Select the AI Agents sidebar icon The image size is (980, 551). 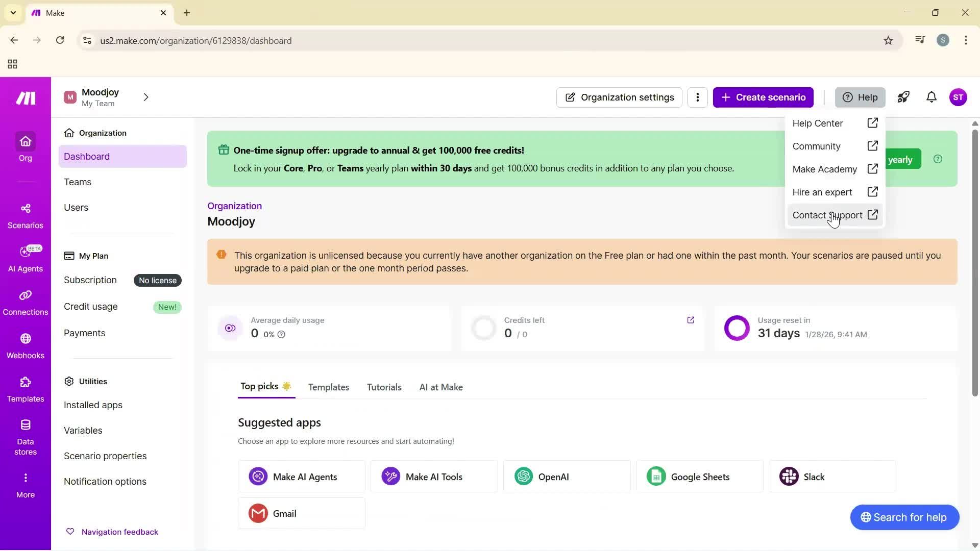(25, 258)
